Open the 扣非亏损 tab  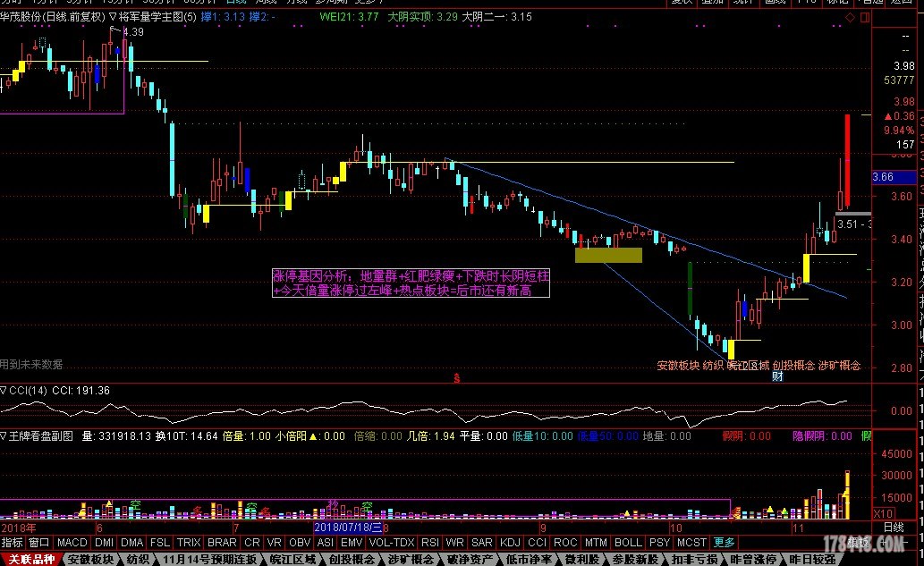click(x=694, y=559)
